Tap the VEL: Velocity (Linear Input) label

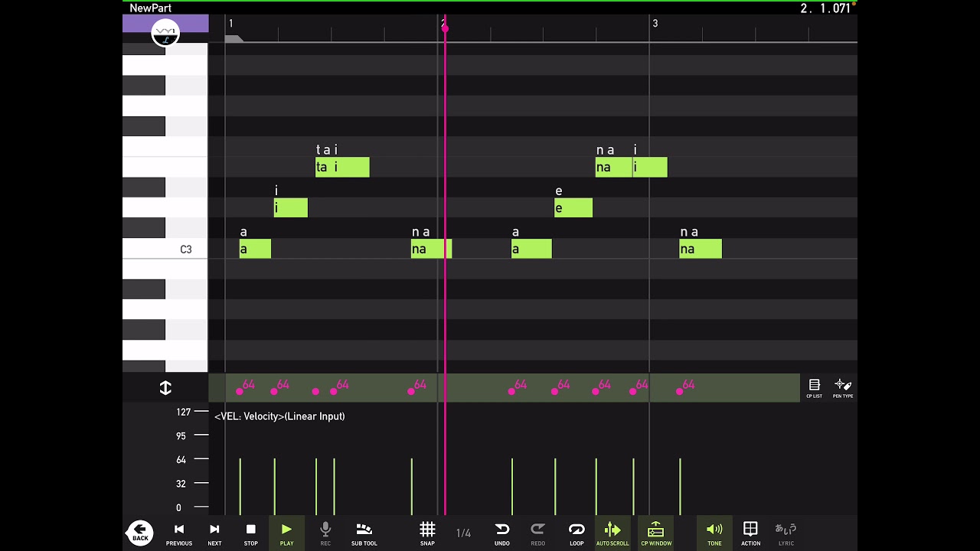[x=279, y=416]
